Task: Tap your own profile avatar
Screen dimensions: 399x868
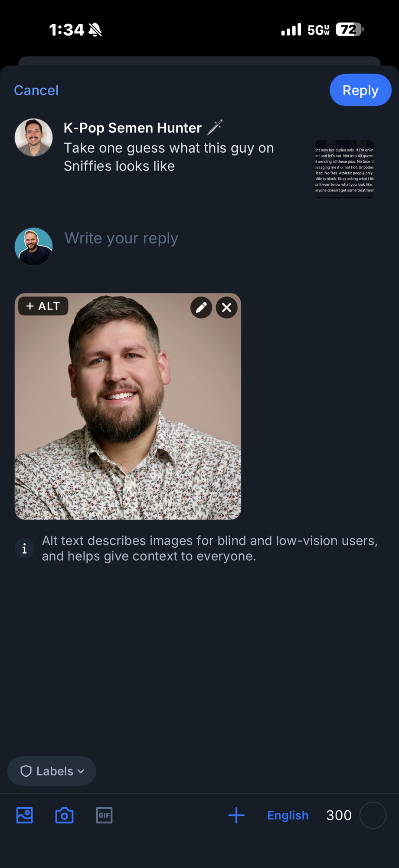Action: (34, 247)
